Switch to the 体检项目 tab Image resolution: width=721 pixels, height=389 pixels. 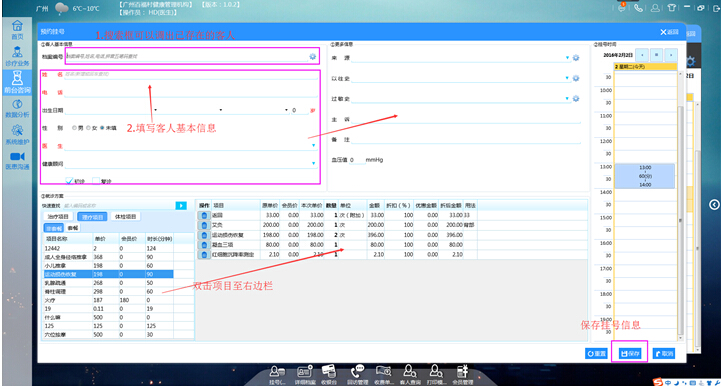coord(125,217)
